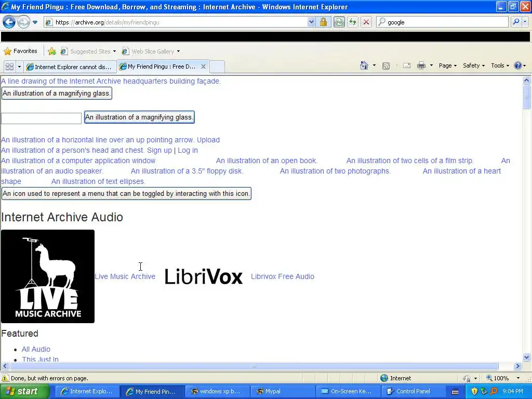Click the Print icon
This screenshot has width=532, height=399.
pos(421,65)
